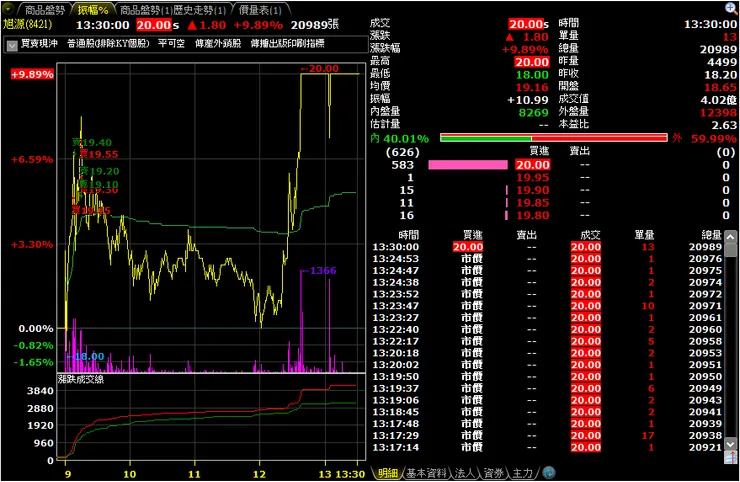This screenshot has width=740, height=482.
Task: Click the 昨收 18.20 value
Action: 721,75
